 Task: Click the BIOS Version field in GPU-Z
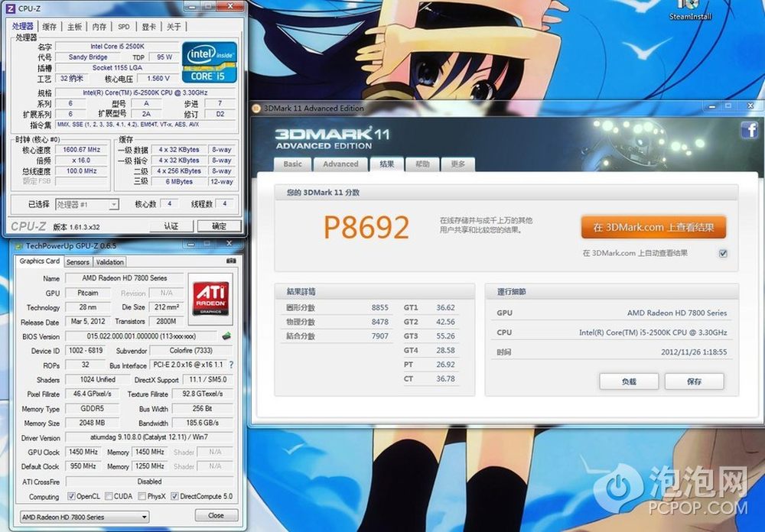(x=142, y=336)
